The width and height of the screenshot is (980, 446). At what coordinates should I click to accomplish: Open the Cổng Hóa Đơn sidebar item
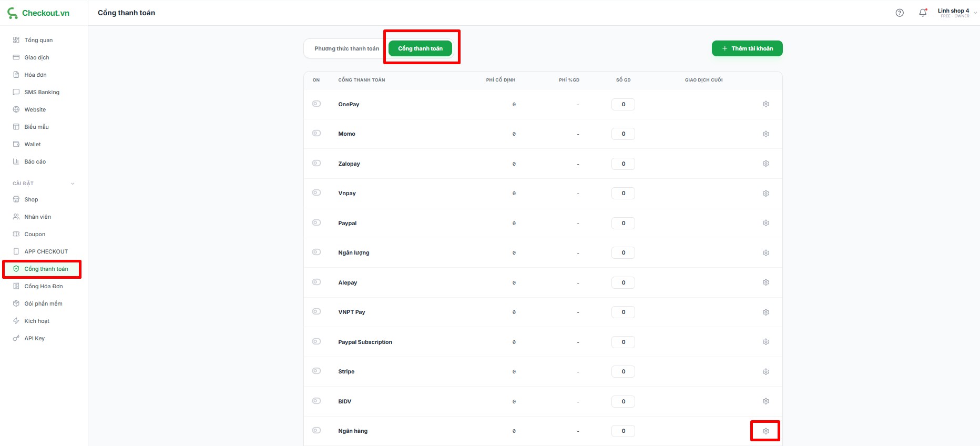(x=43, y=286)
